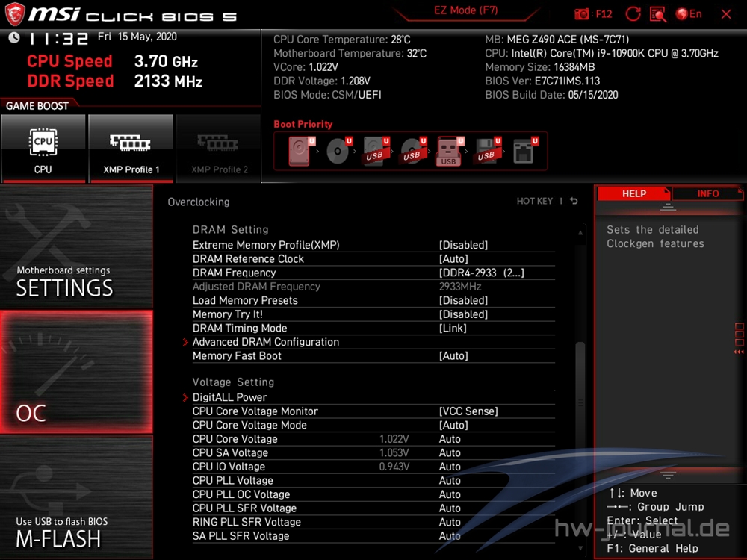Click the help panel bottom grip handle
This screenshot has height=560, width=747.
tap(668, 475)
